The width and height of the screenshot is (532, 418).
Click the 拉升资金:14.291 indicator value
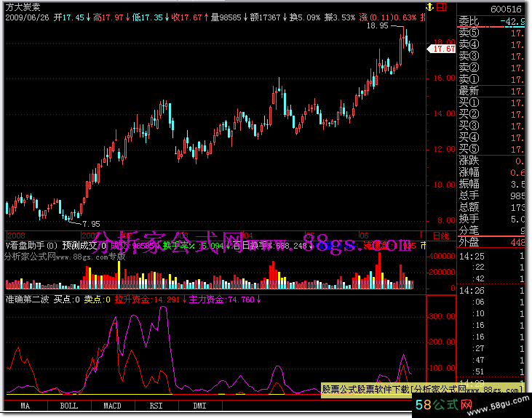point(151,300)
